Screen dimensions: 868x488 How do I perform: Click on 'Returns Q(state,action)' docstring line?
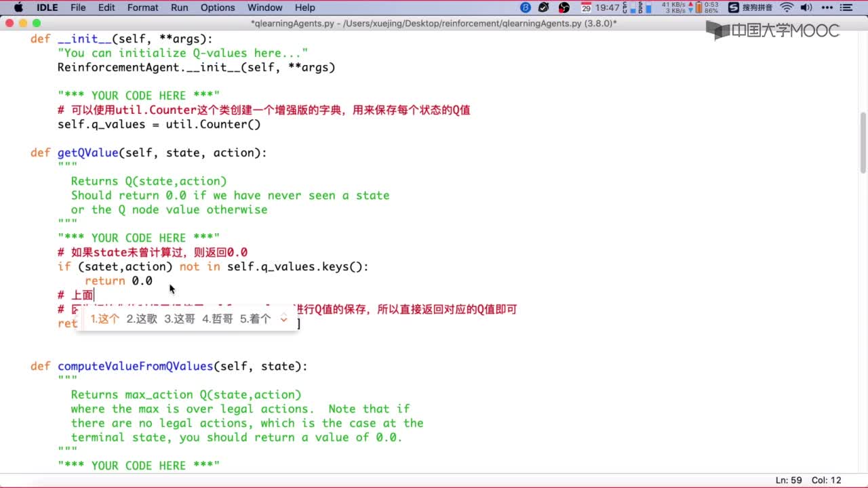click(x=149, y=181)
